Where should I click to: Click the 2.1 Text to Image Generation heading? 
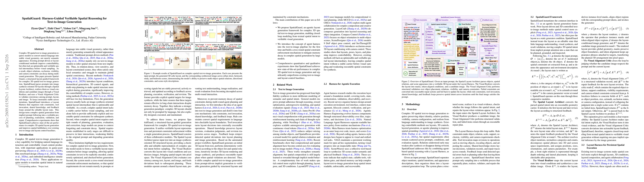(288, 89)
